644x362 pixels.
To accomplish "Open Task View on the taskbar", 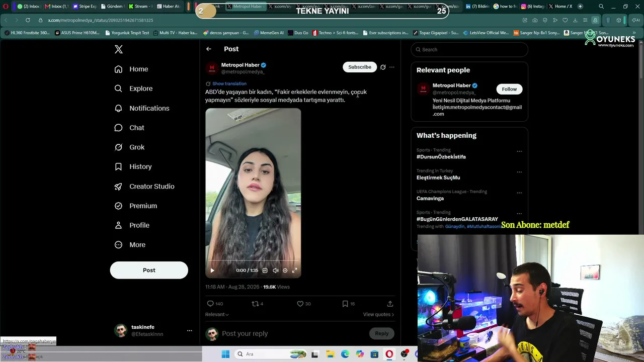I will [x=315, y=354].
